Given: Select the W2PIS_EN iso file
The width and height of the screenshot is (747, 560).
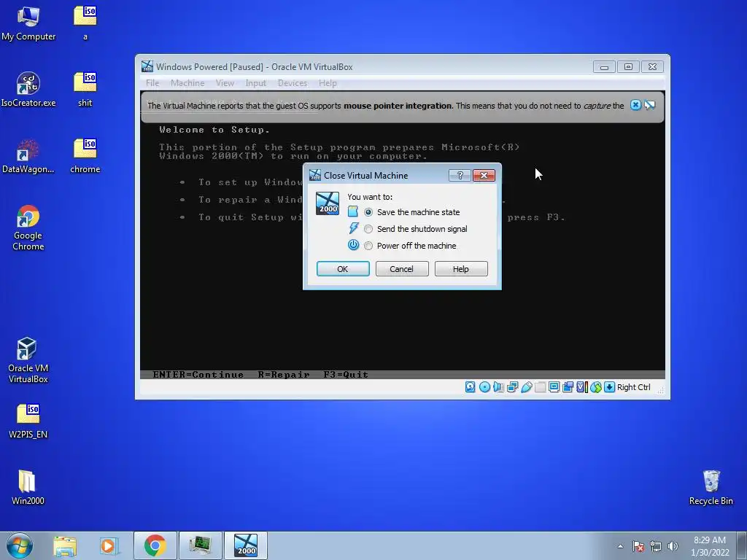Looking at the screenshot, I should click(x=28, y=421).
